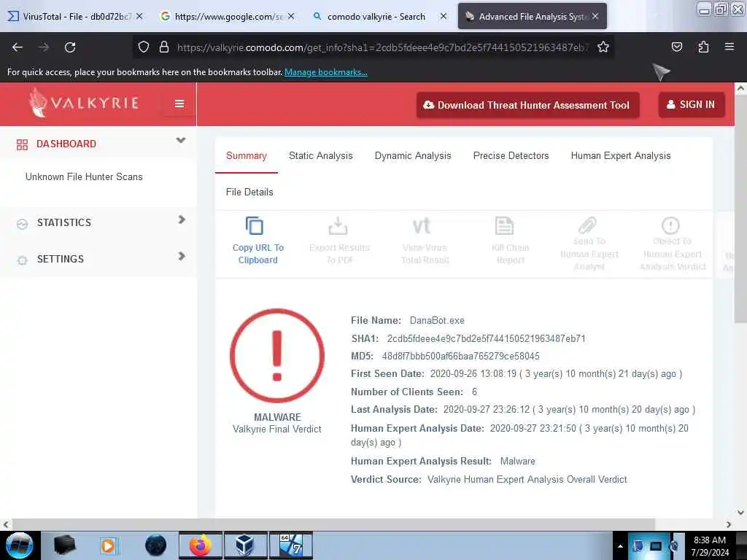Screen dimensions: 747x560
Task: Open the Precise Detectors tab
Action: coord(511,156)
